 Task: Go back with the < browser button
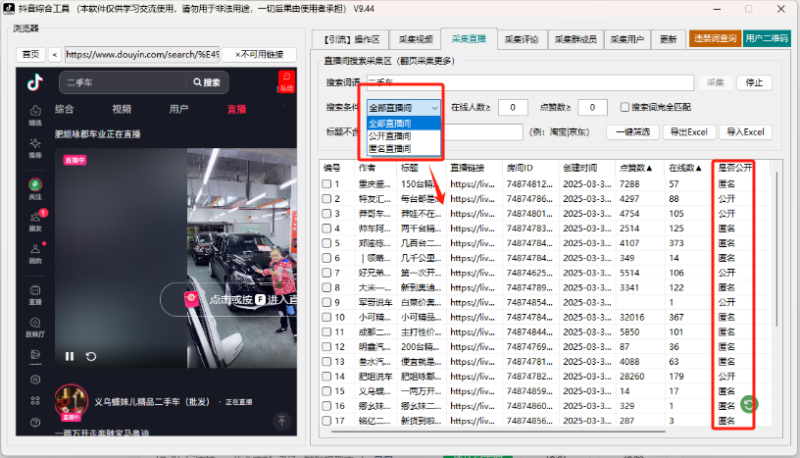pyautogui.click(x=55, y=55)
